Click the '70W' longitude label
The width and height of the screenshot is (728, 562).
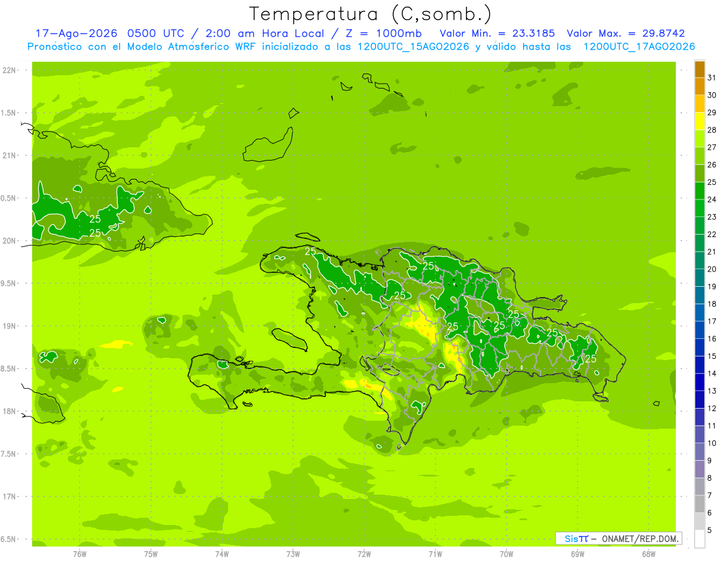[507, 554]
